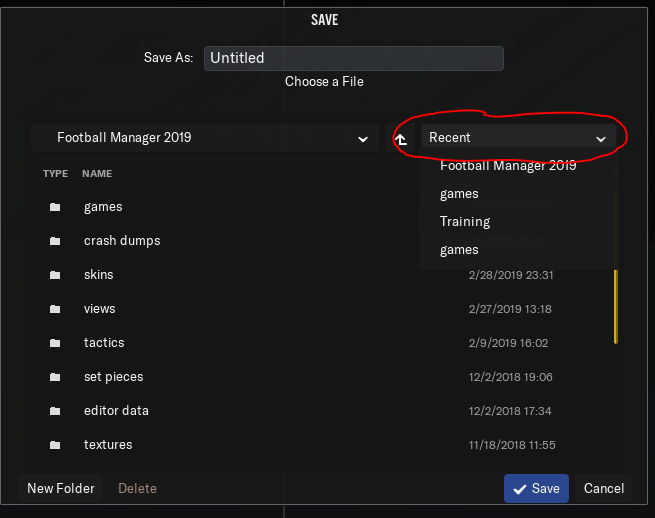Click the folder icon beside tactics
655x518 pixels.
click(x=55, y=343)
